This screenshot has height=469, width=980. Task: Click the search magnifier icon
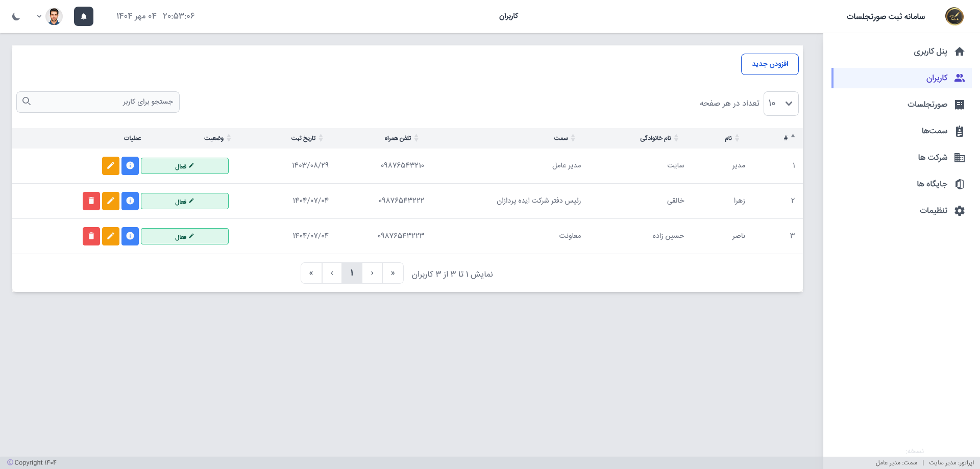click(x=27, y=102)
